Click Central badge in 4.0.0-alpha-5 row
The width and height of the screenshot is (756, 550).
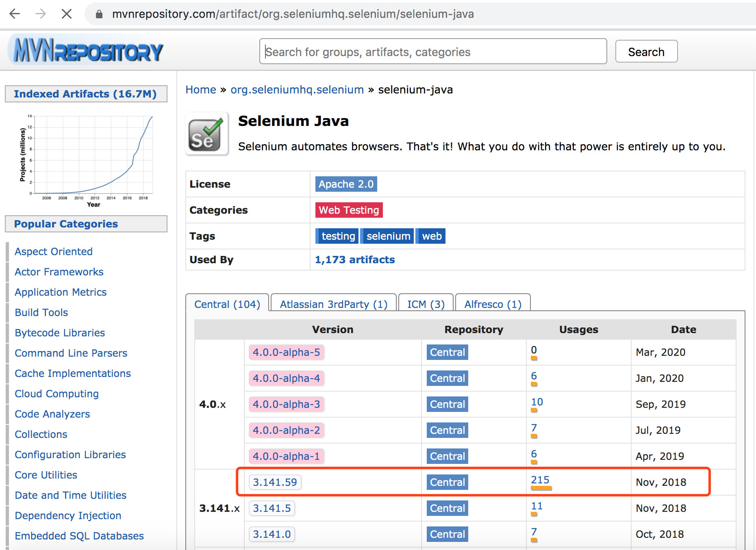448,352
